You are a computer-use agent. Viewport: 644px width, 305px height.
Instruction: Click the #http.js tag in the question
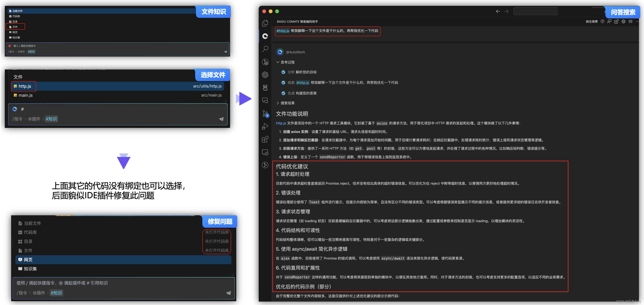tap(283, 31)
